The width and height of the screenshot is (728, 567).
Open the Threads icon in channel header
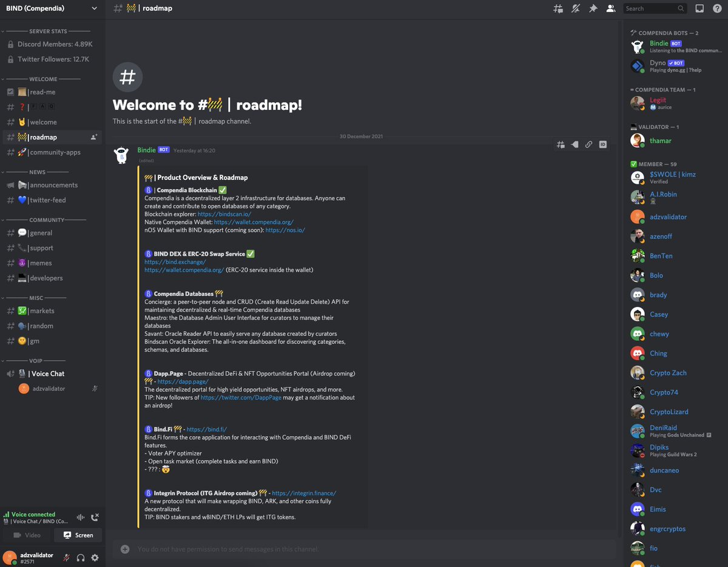pos(558,8)
